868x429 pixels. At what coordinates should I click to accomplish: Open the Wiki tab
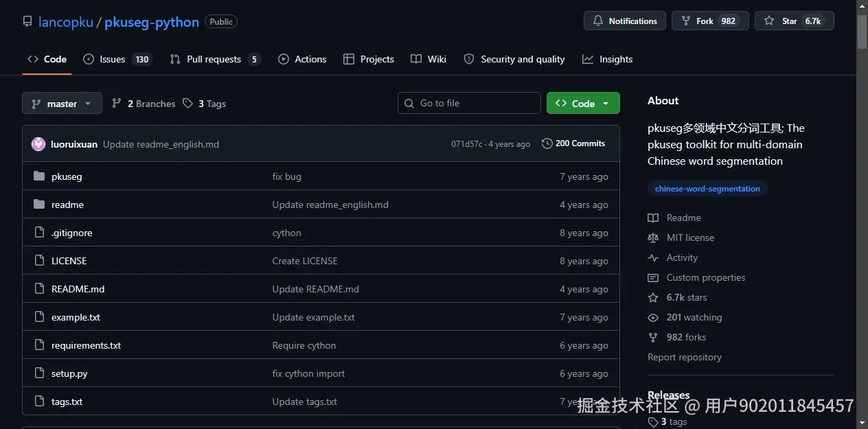coord(429,59)
